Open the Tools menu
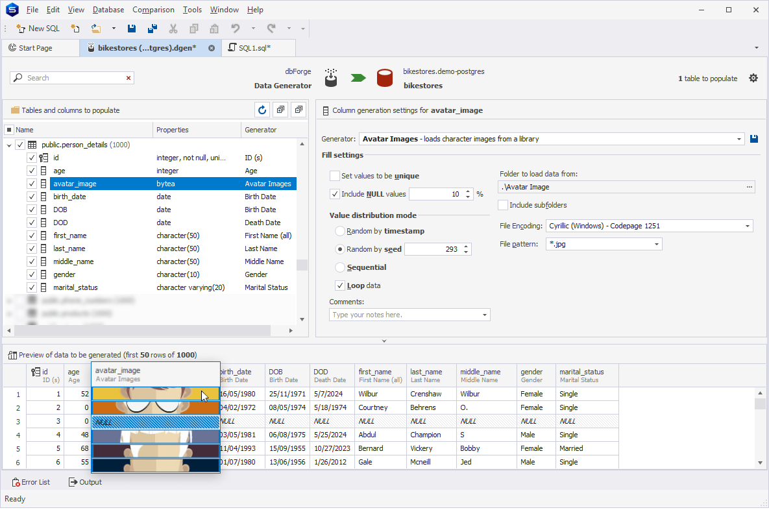769x532 pixels. click(x=192, y=10)
